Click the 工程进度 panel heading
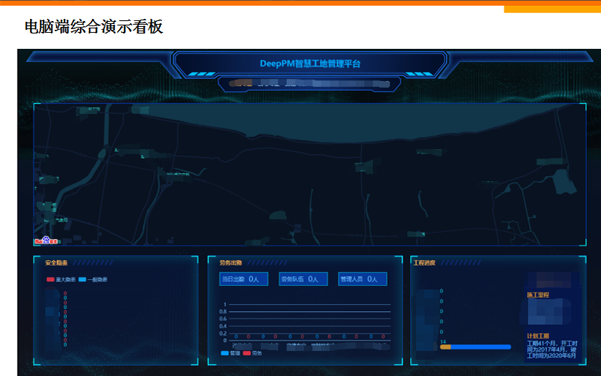 424,263
